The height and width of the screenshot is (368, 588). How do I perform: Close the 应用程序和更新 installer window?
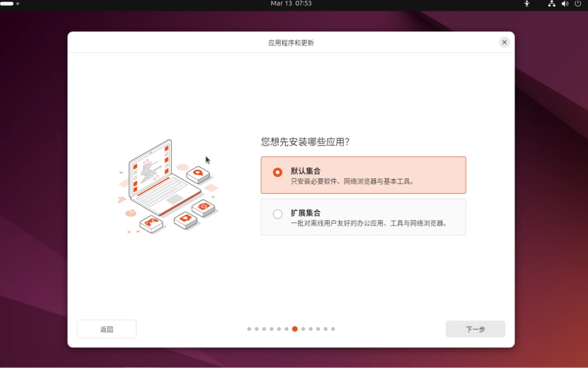click(x=504, y=42)
